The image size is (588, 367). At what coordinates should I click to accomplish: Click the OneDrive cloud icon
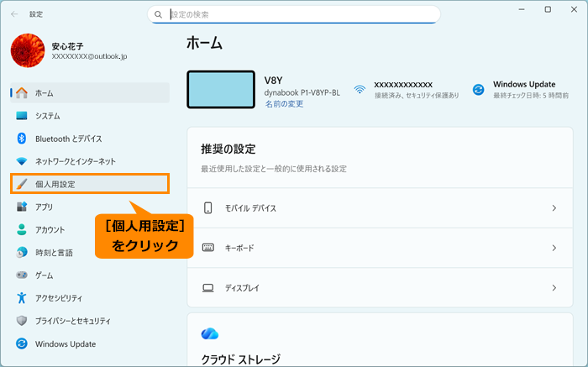click(x=210, y=333)
